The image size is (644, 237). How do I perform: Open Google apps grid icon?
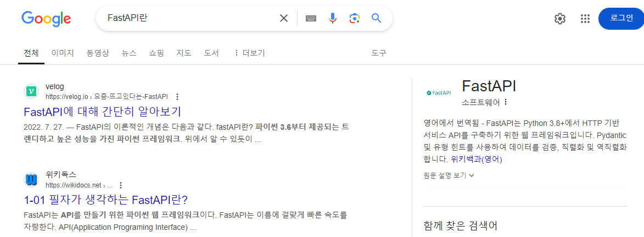[585, 19]
